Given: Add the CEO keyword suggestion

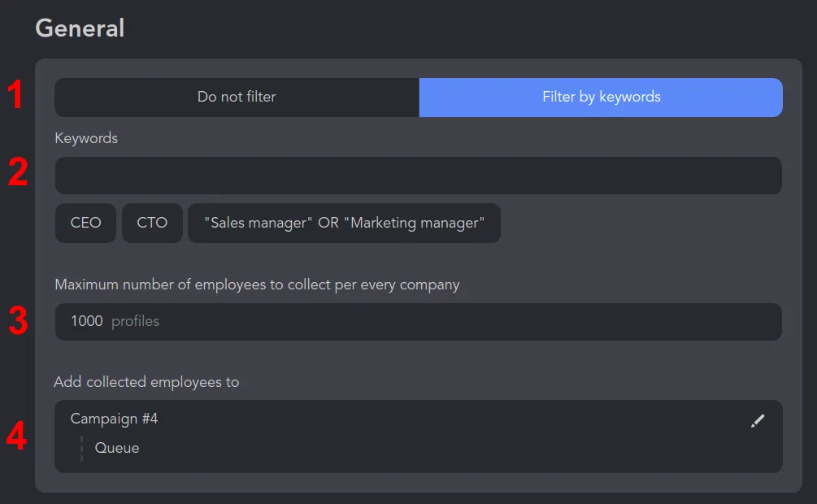Looking at the screenshot, I should point(85,223).
